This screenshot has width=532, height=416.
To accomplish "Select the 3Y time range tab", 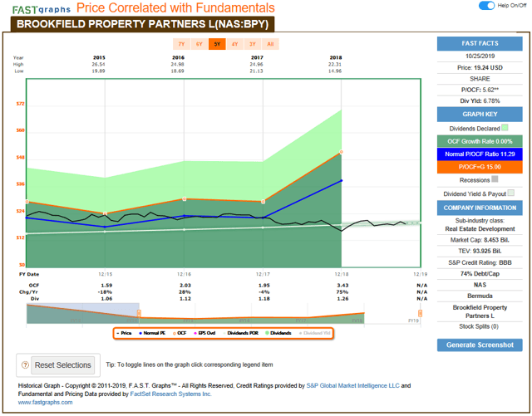I will pos(253,44).
